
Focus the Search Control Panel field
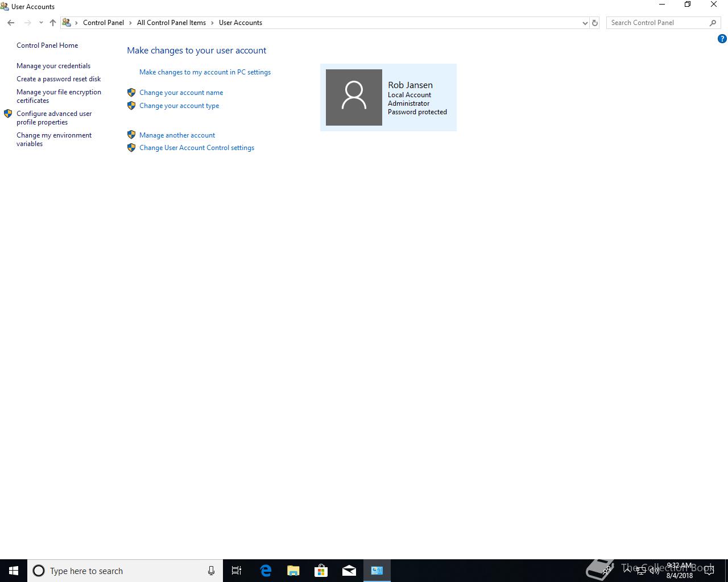(658, 23)
